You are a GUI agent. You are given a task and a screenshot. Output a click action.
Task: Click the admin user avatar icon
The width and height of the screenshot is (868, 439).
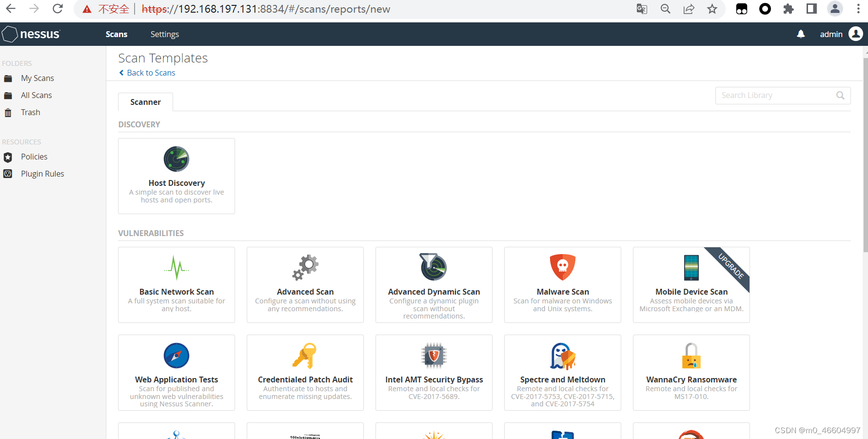coord(856,34)
